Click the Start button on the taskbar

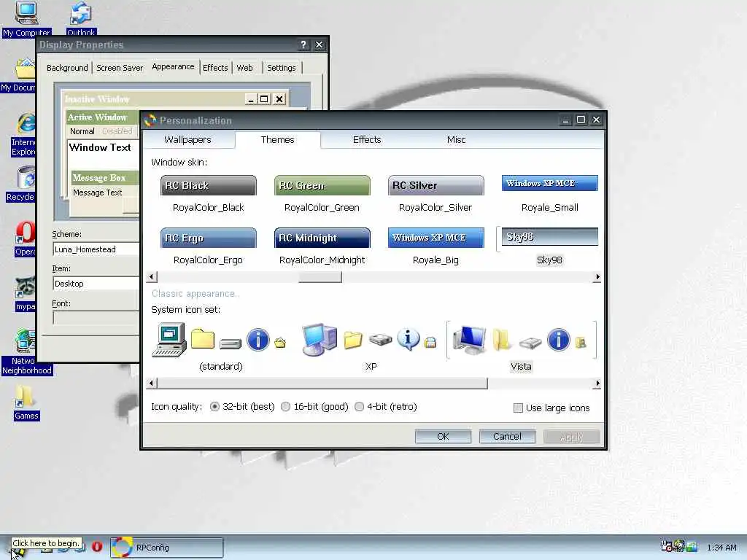pos(18,551)
